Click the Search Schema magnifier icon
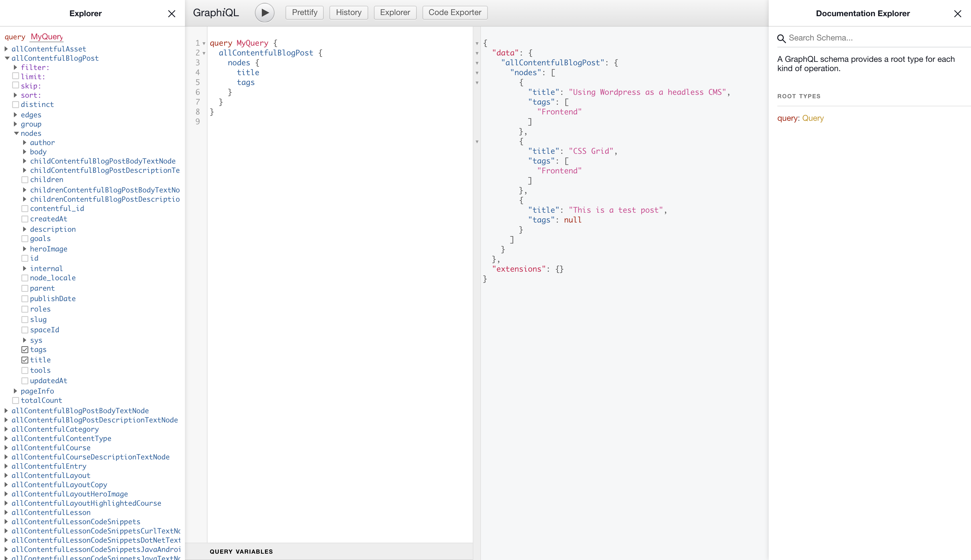The width and height of the screenshot is (971, 560). 781,38
